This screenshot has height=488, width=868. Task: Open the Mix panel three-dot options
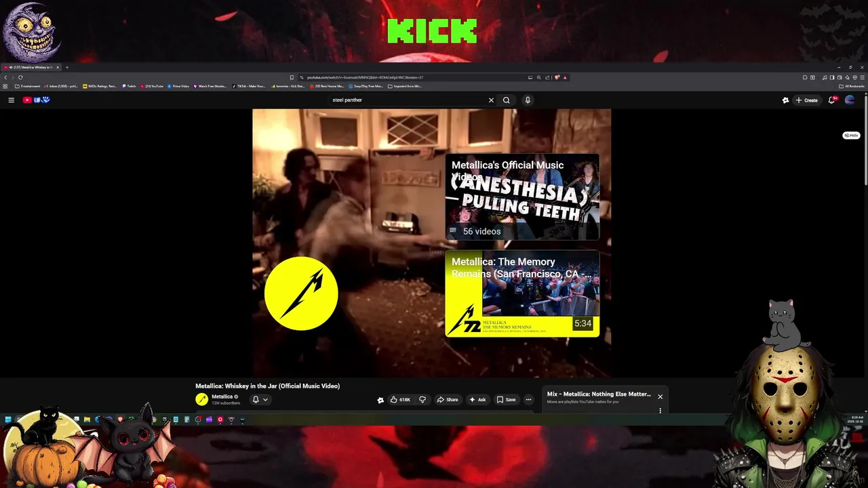tap(660, 410)
